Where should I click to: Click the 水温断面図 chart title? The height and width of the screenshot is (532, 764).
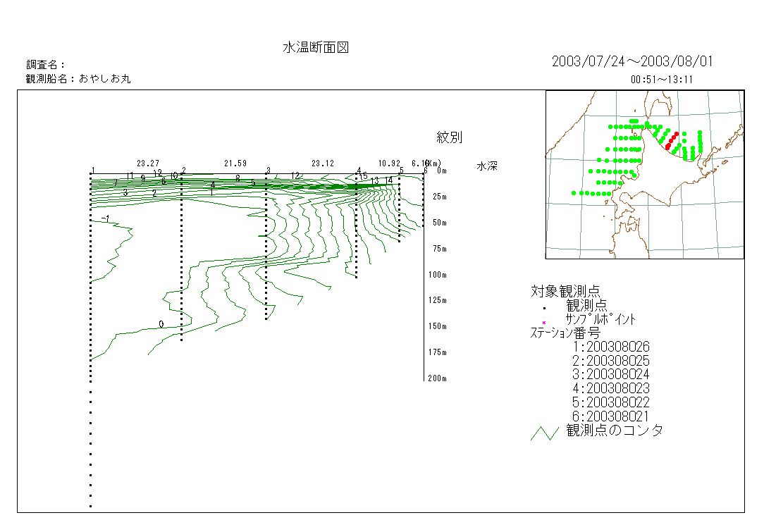316,48
